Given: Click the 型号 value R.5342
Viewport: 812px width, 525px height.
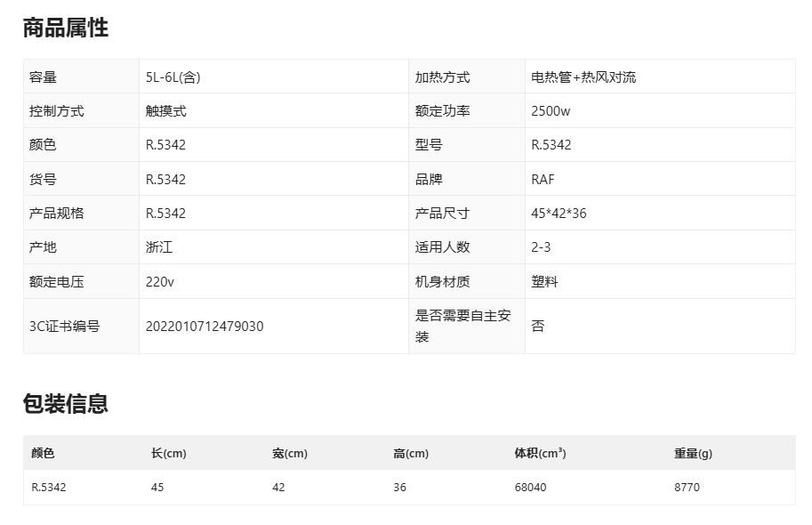Looking at the screenshot, I should point(551,145).
